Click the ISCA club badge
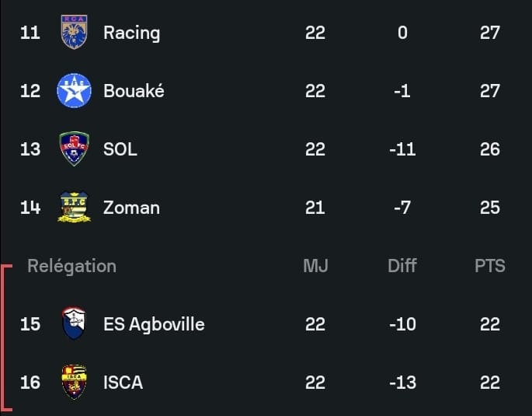532x416 pixels. (74, 383)
